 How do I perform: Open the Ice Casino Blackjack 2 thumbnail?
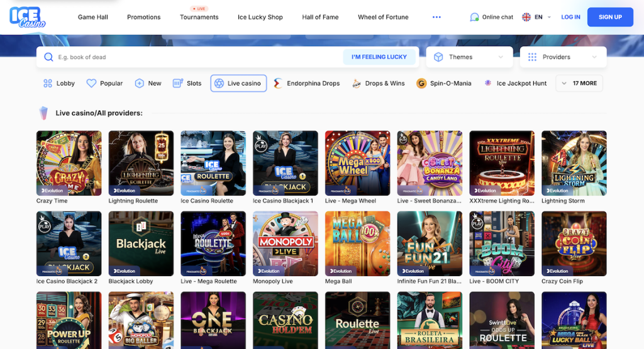pos(69,243)
